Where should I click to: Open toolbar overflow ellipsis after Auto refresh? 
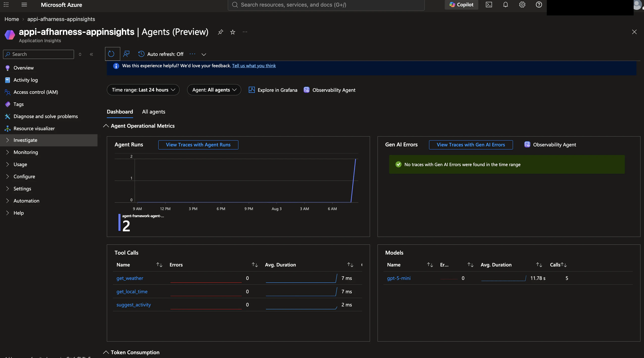(x=192, y=54)
